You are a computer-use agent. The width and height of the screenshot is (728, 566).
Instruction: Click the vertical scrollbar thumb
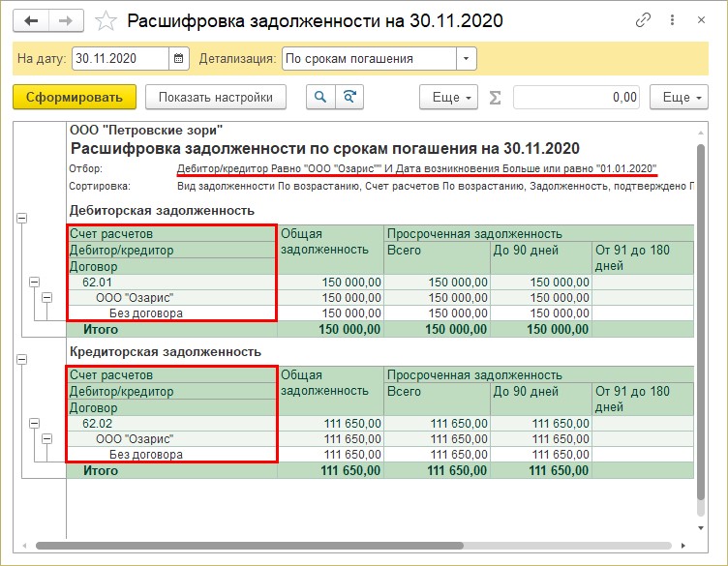[x=701, y=320]
